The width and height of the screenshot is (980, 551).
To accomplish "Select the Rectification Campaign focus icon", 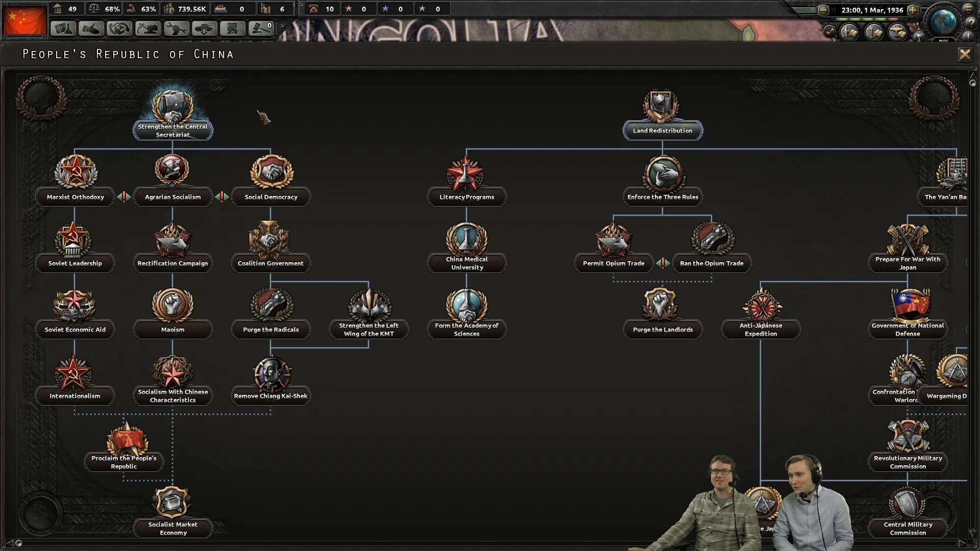I will (x=173, y=239).
